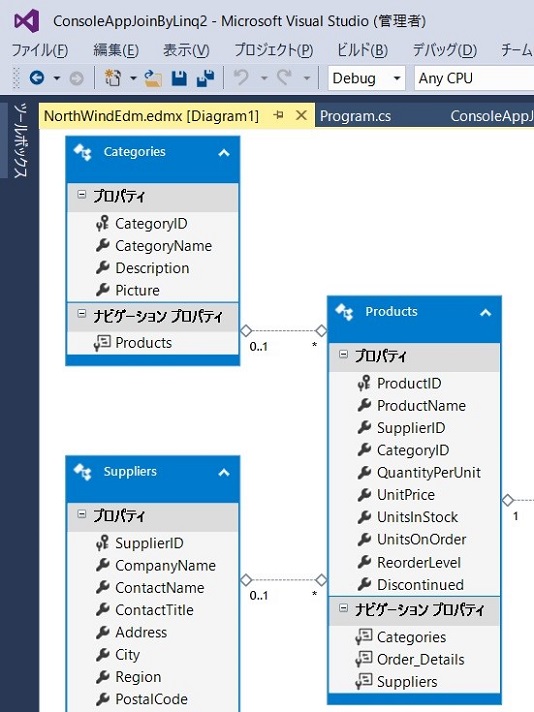Viewport: 534px width, 712px height.
Task: Select the Region property in Suppliers
Action: [x=138, y=677]
